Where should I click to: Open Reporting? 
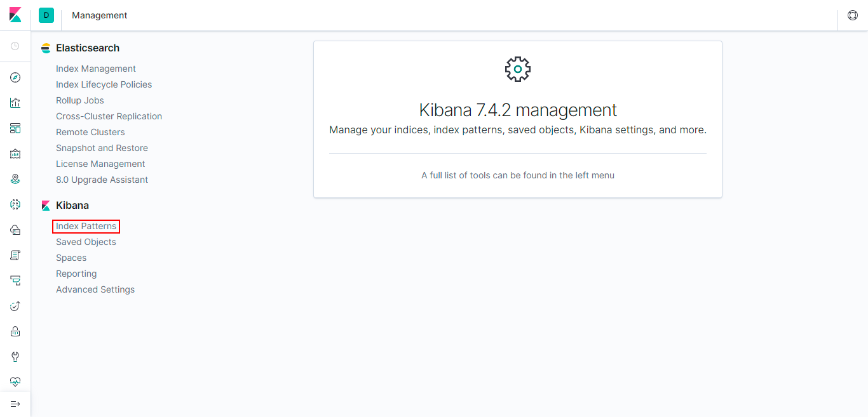click(x=76, y=274)
